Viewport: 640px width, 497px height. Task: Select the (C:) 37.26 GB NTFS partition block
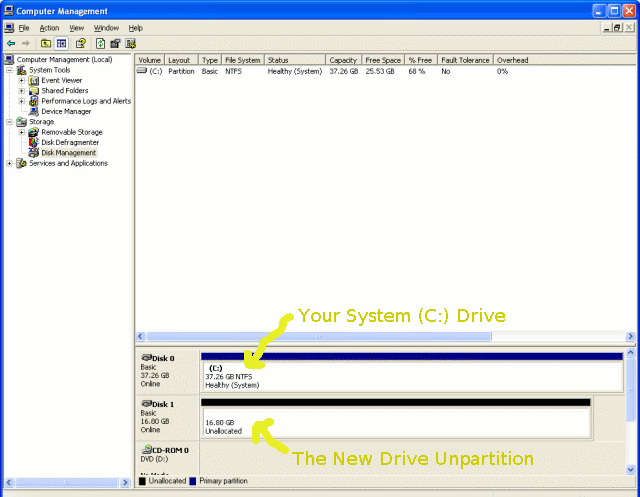tap(412, 372)
